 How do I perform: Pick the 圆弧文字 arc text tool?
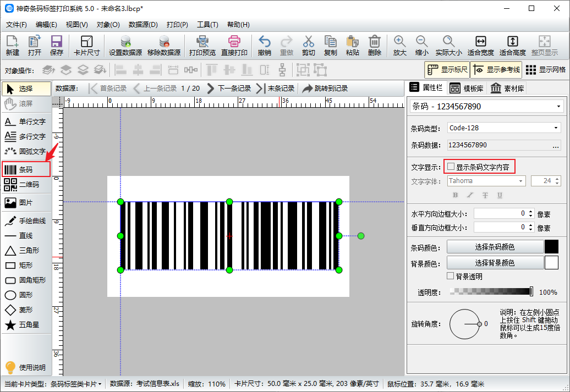26,151
